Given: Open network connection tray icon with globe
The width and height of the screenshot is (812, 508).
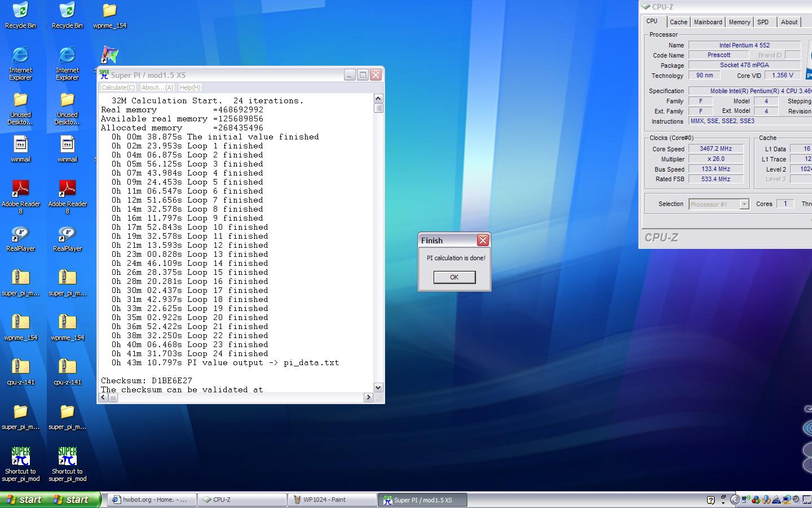Looking at the screenshot, I should [x=786, y=500].
